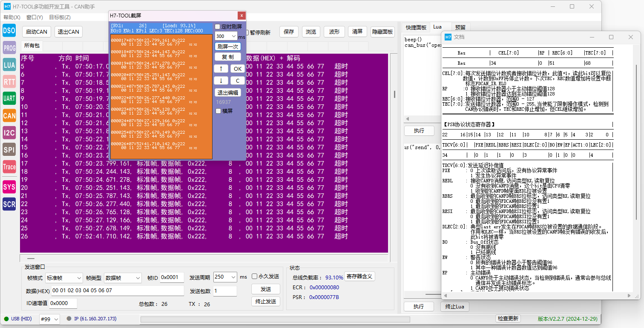Viewport: 644px width, 328px height.
Task: Click the ID递增值 input field
Action: tap(63, 303)
